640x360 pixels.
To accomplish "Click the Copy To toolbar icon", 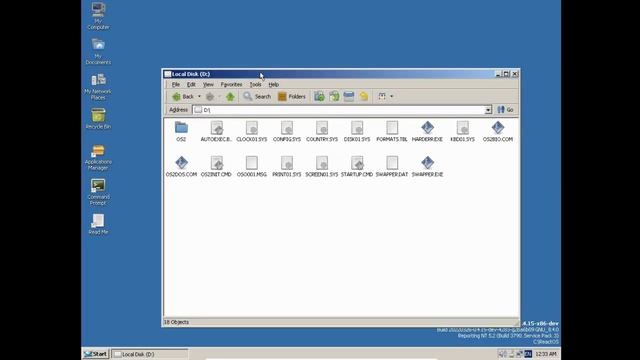I will point(334,96).
